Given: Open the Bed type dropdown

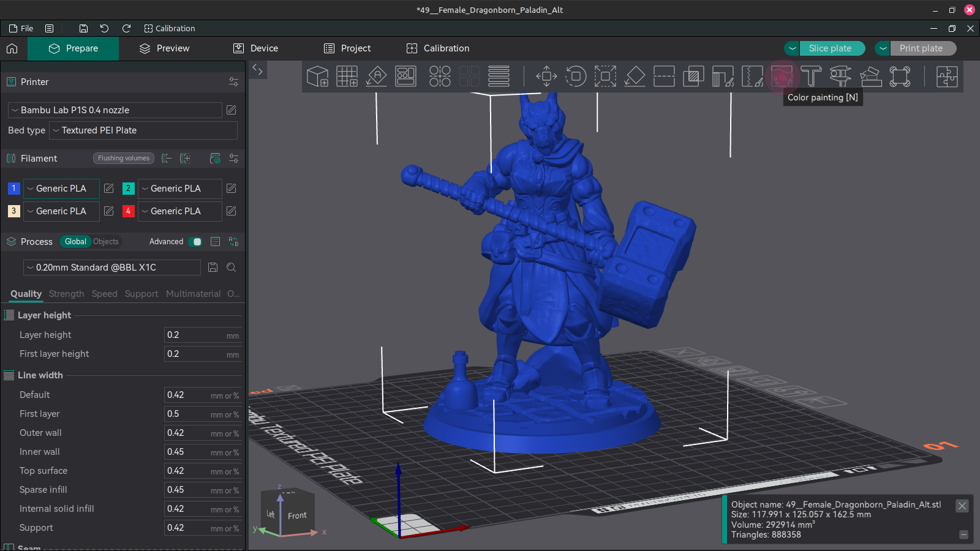Looking at the screenshot, I should [x=143, y=130].
